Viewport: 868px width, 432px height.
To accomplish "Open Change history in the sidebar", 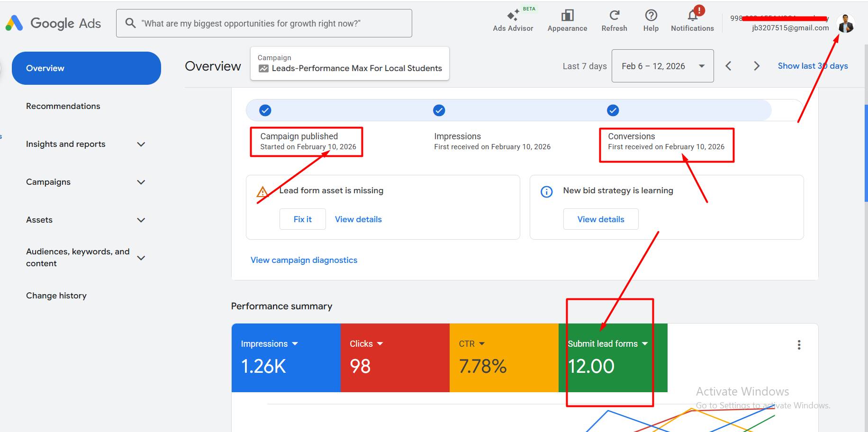I will (x=56, y=296).
